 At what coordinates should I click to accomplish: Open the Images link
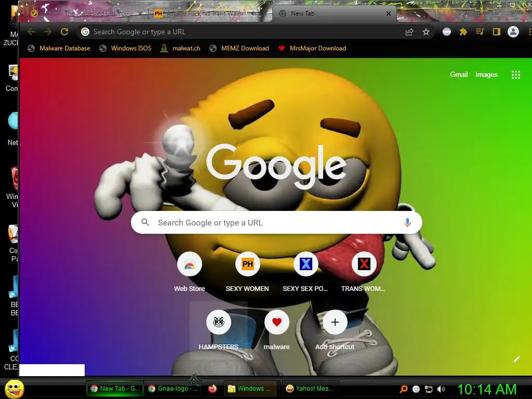click(x=486, y=75)
